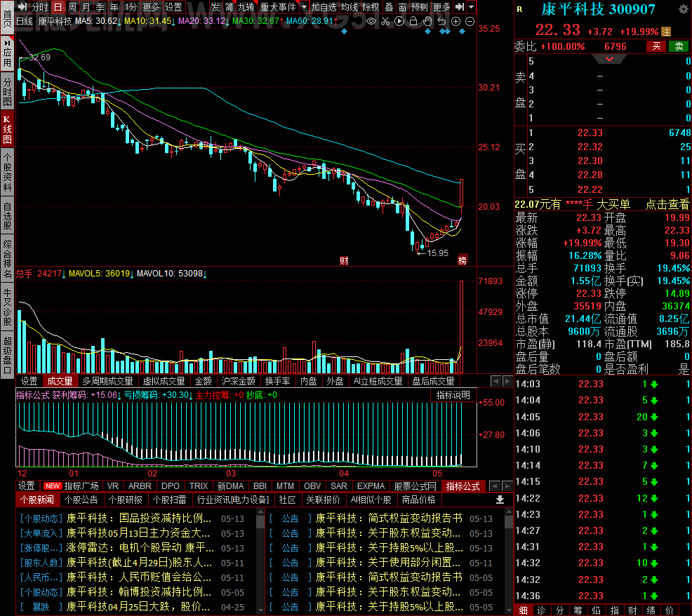This screenshot has width=692, height=616.
Task: Open 个股资料 in the left sidebar
Action: (7, 172)
